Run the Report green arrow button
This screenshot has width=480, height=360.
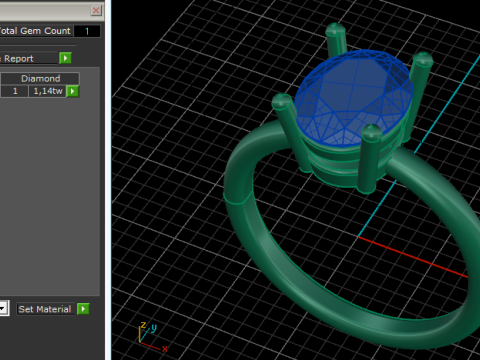65,58
